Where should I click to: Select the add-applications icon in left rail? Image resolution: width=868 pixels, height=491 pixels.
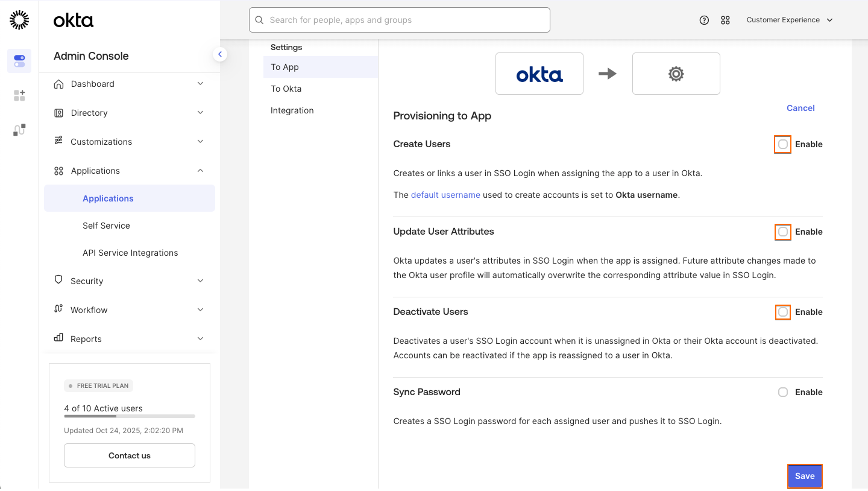(19, 95)
